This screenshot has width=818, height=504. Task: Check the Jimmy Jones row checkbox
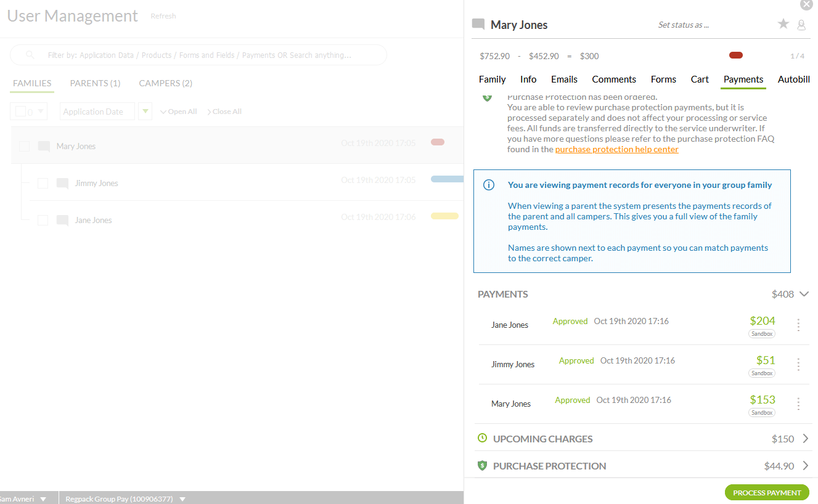[x=43, y=183]
